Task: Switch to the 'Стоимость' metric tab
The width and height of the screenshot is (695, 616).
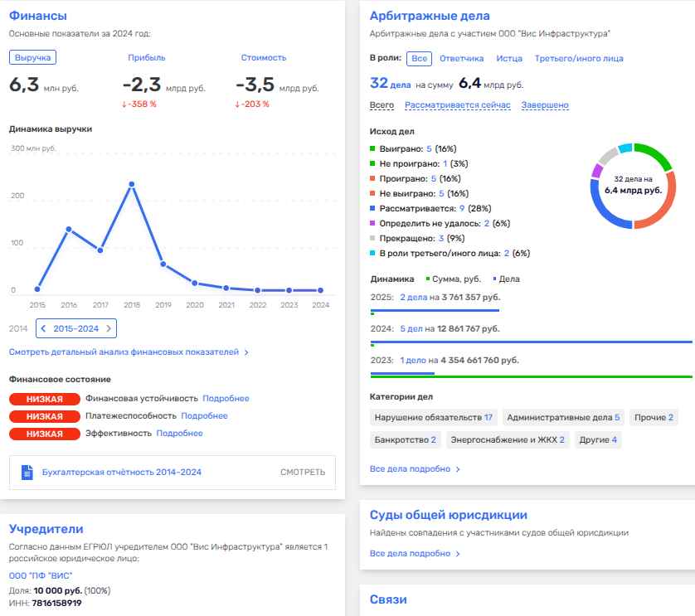Action: 263,57
